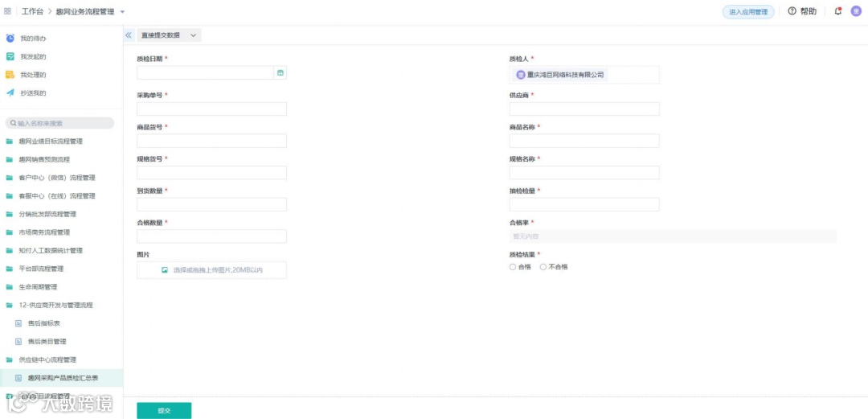Viewport: 868px width, 419px height.
Task: Click the image upload area under 图片
Action: coord(211,270)
